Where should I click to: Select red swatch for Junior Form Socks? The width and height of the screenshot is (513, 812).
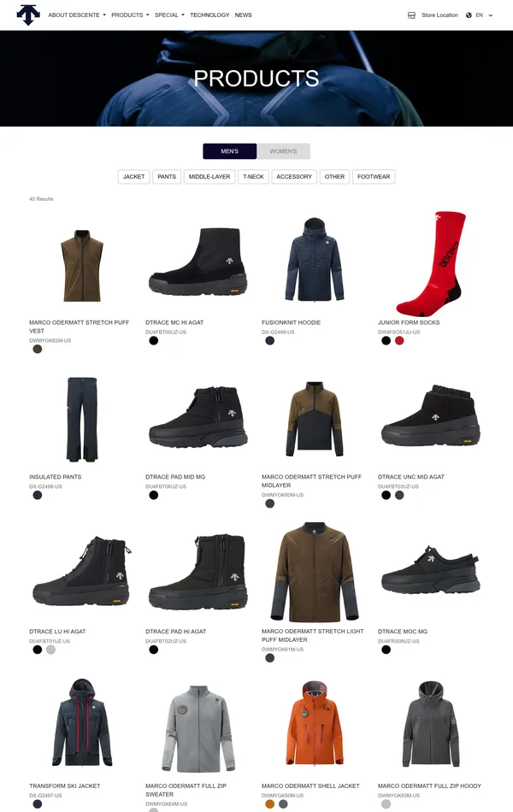coord(399,340)
